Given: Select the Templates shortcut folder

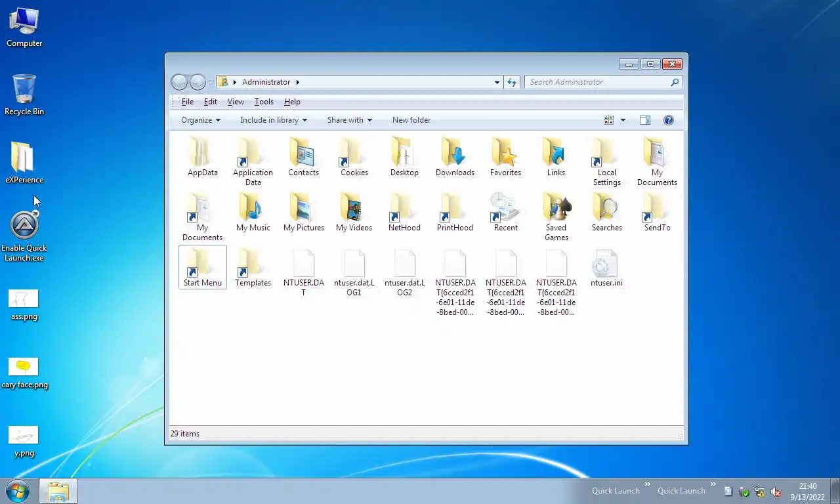Looking at the screenshot, I should click(x=253, y=268).
